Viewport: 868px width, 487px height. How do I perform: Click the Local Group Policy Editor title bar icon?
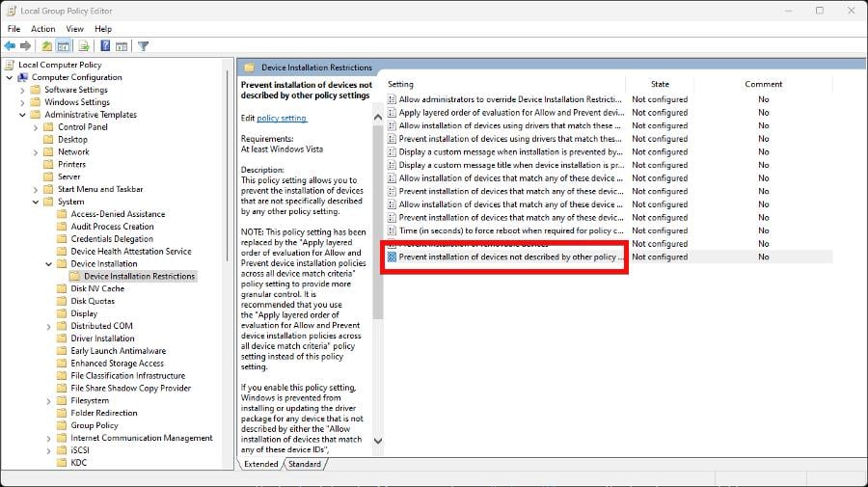[11, 11]
